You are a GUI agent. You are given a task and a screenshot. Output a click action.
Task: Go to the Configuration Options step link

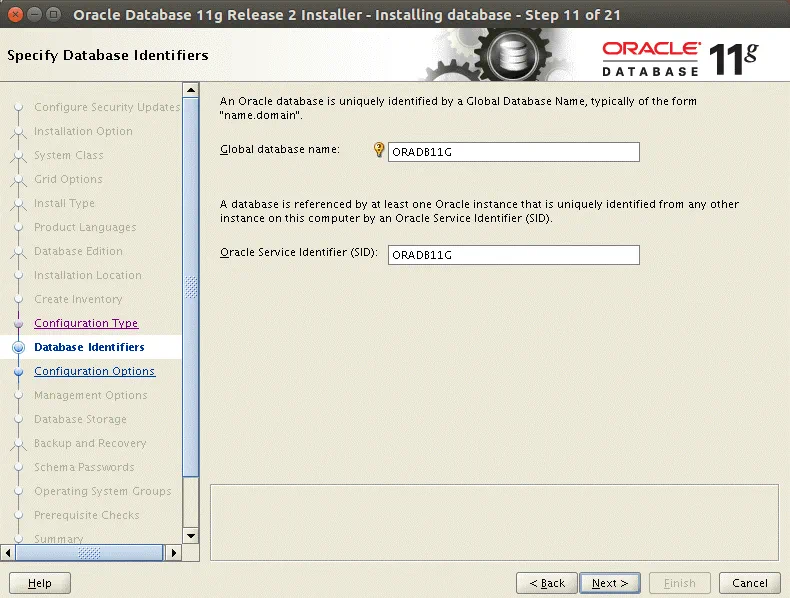(94, 372)
